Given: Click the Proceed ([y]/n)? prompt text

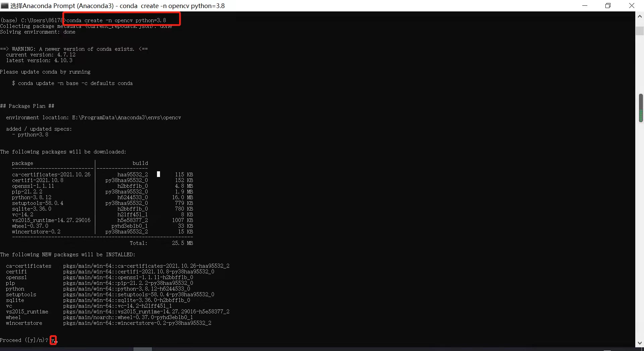Looking at the screenshot, I should pos(24,340).
